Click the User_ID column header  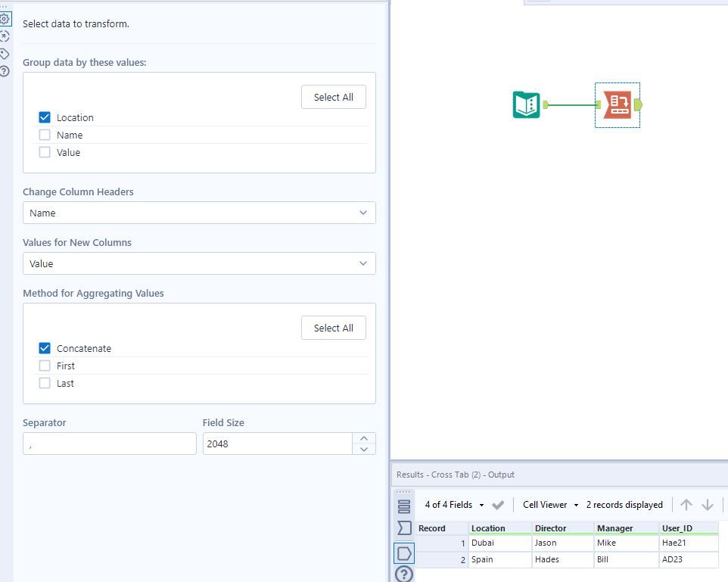pyautogui.click(x=689, y=528)
